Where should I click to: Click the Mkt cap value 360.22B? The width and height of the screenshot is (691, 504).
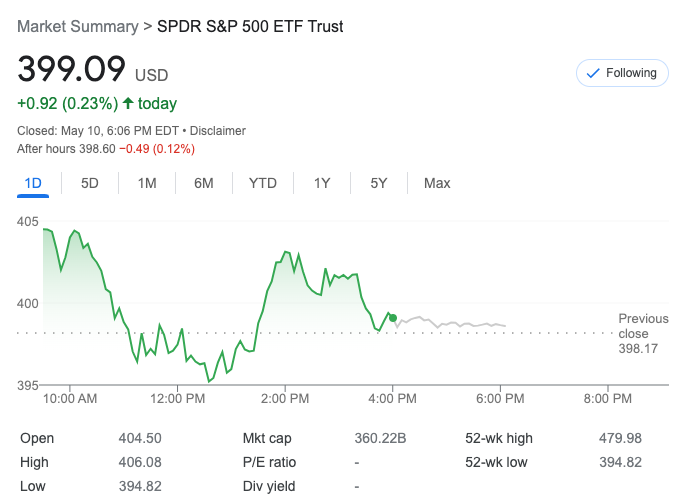[x=381, y=438]
